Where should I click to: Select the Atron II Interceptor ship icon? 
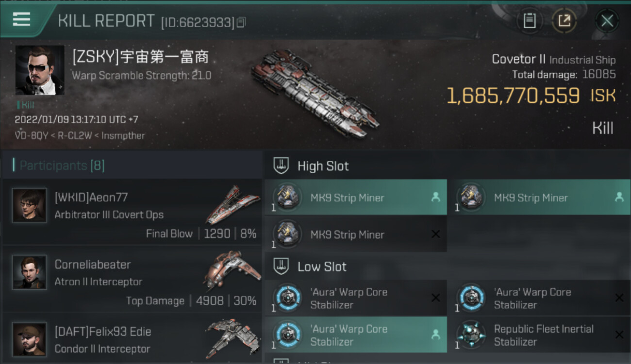[233, 271]
